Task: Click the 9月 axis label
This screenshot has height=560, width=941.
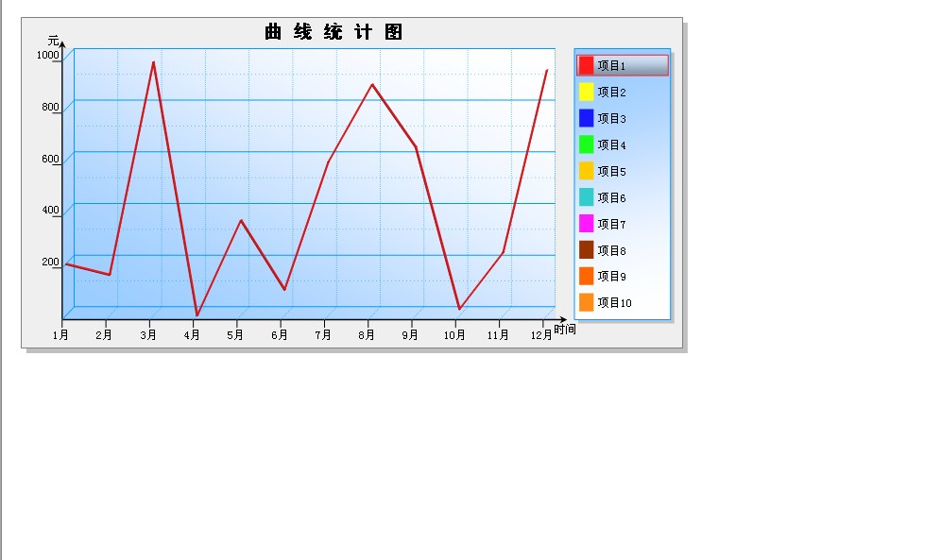Action: (x=410, y=334)
